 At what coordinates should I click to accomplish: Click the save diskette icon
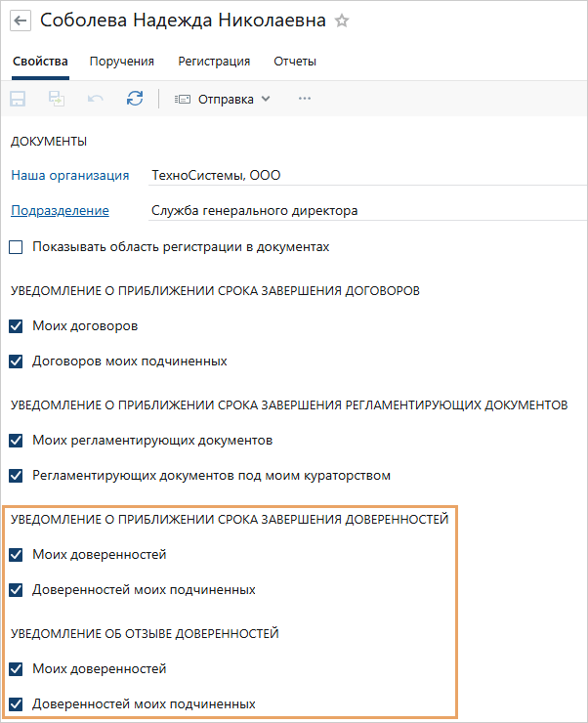pyautogui.click(x=18, y=99)
